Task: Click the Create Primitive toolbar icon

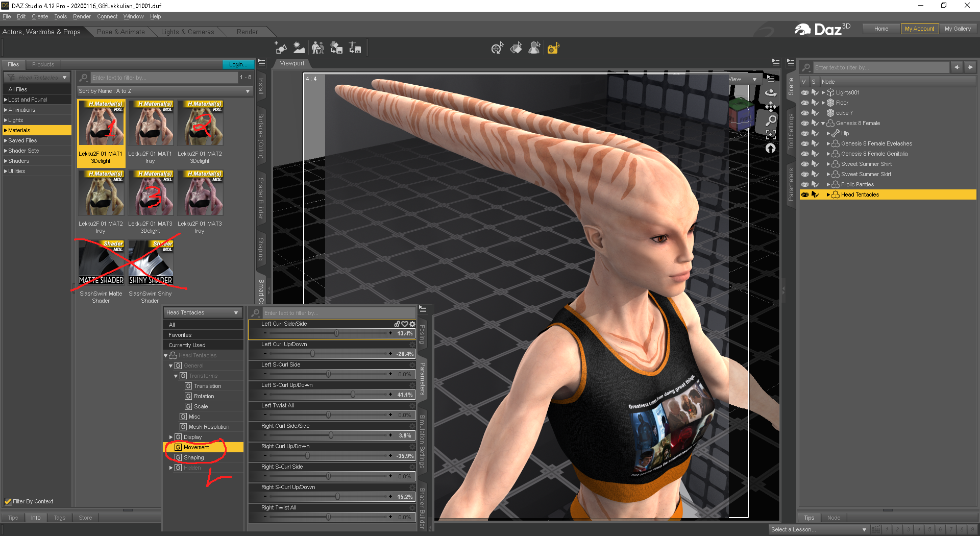Action: coord(281,48)
